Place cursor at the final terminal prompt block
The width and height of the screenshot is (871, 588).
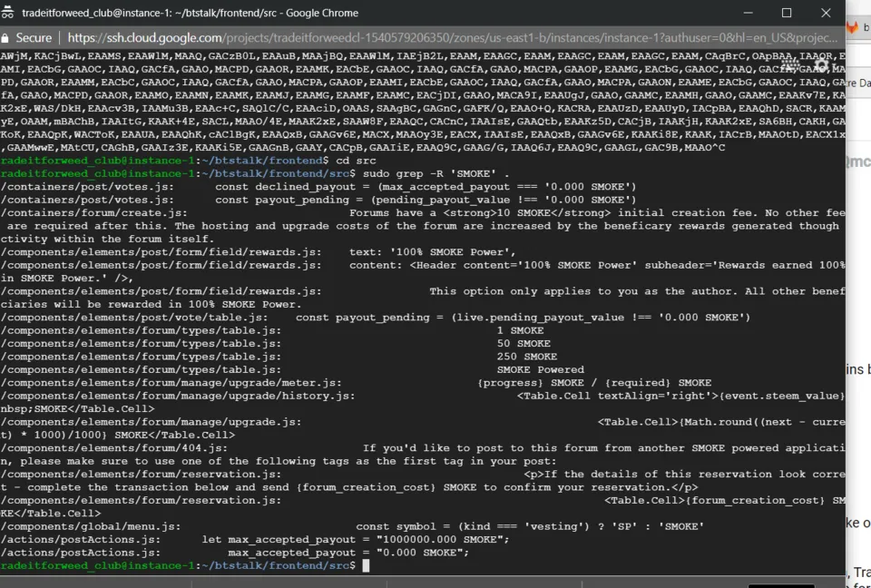(366, 565)
